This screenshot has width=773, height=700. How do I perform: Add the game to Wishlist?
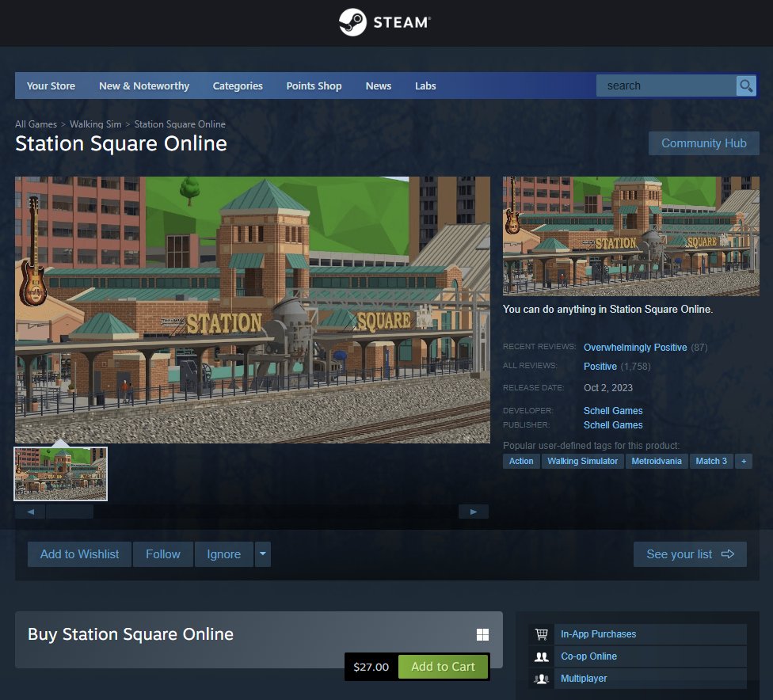(79, 554)
